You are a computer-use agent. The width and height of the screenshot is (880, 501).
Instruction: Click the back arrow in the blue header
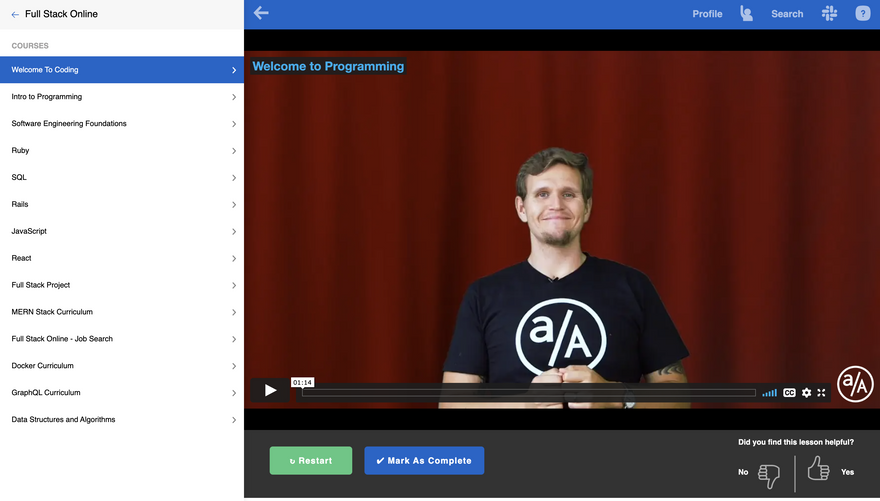pyautogui.click(x=261, y=13)
